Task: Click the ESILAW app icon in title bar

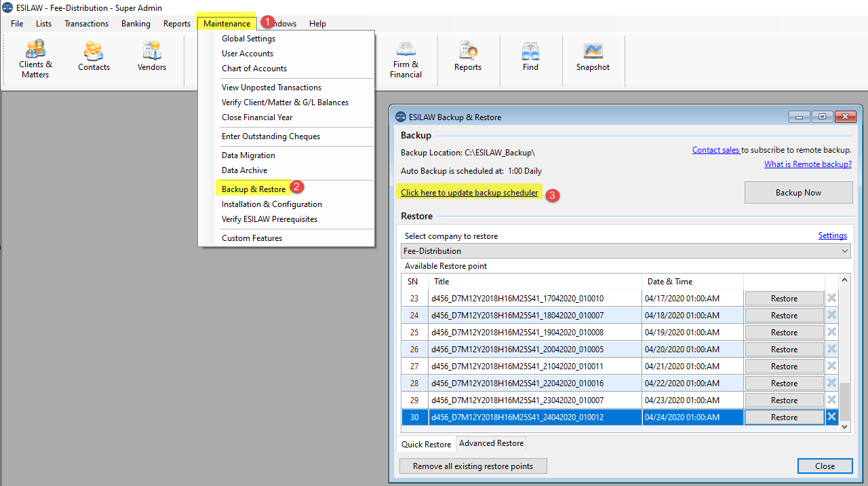Action: pyautogui.click(x=7, y=7)
